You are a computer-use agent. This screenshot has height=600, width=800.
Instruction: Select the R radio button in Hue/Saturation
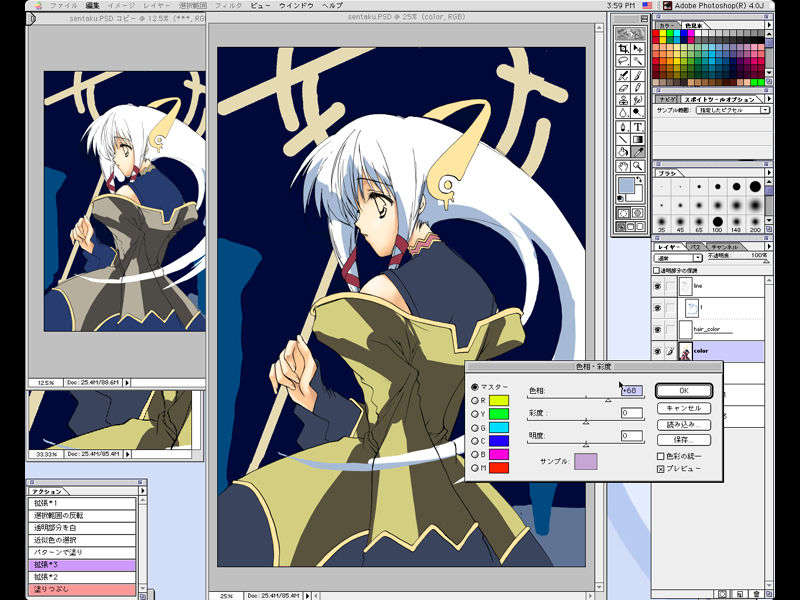point(475,401)
